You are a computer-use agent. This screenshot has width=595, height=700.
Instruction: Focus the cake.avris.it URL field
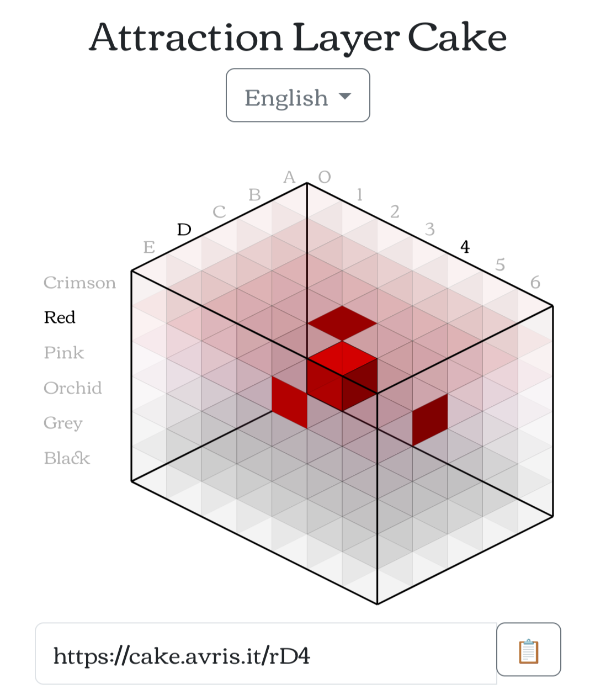point(266,654)
